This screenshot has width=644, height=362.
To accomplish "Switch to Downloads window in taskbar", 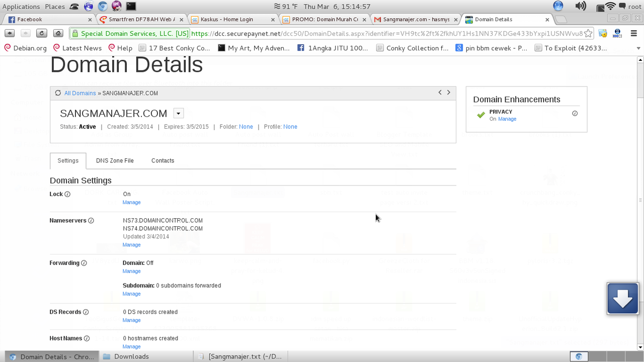I will (146, 356).
